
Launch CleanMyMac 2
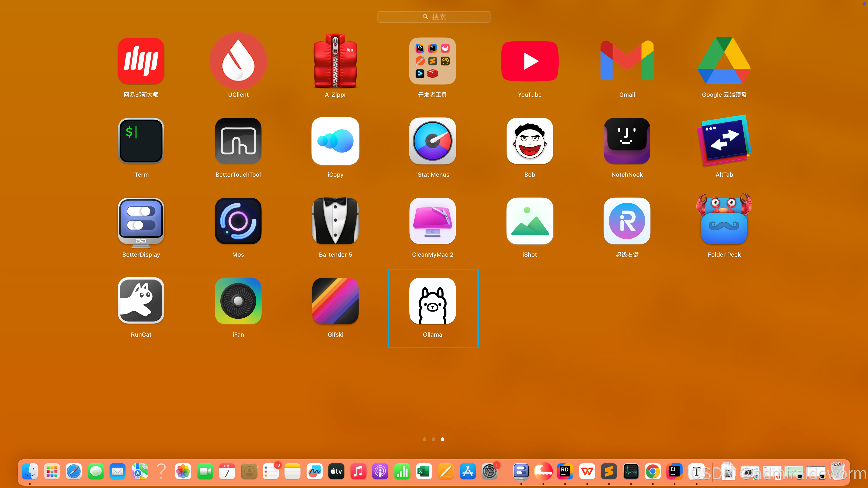pyautogui.click(x=432, y=221)
